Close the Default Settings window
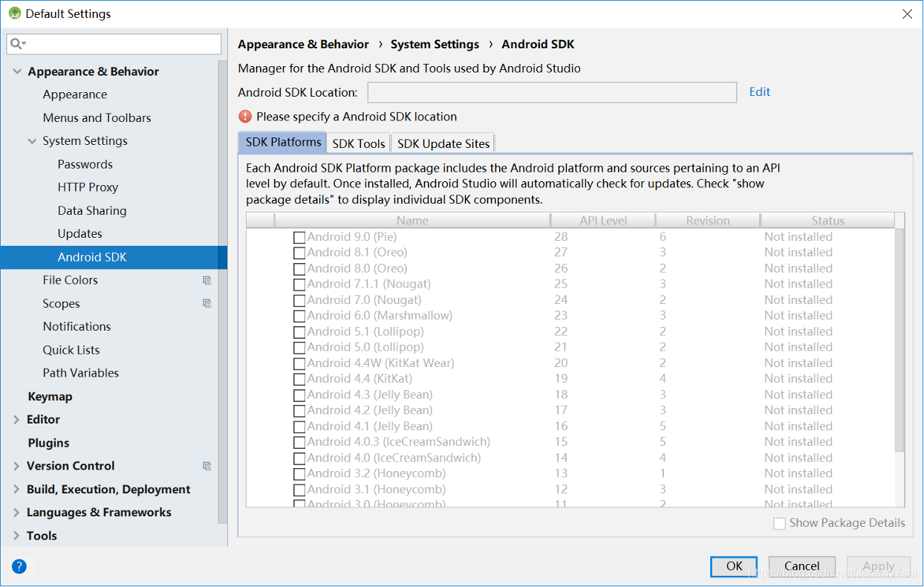The width and height of the screenshot is (924, 587). (x=907, y=14)
